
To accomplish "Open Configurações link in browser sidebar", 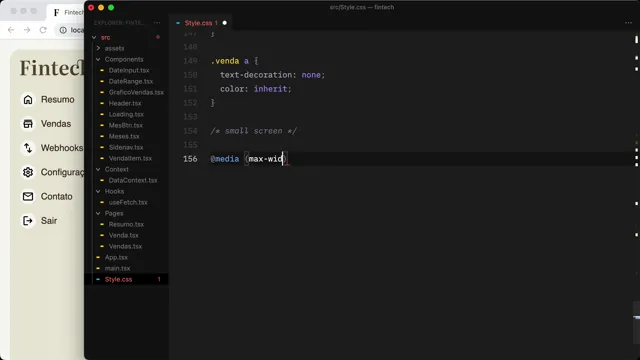I will coord(62,172).
